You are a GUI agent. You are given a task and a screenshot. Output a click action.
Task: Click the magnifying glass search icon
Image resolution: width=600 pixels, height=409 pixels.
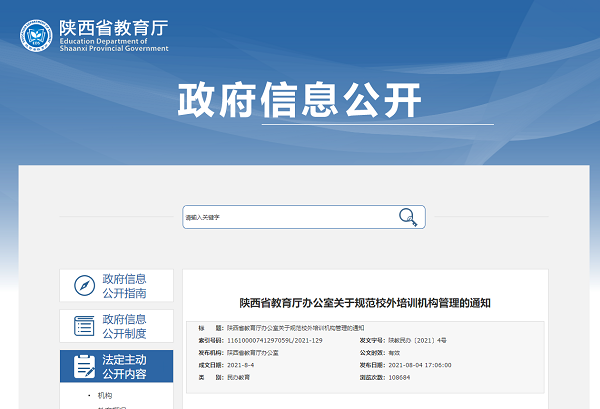click(407, 217)
